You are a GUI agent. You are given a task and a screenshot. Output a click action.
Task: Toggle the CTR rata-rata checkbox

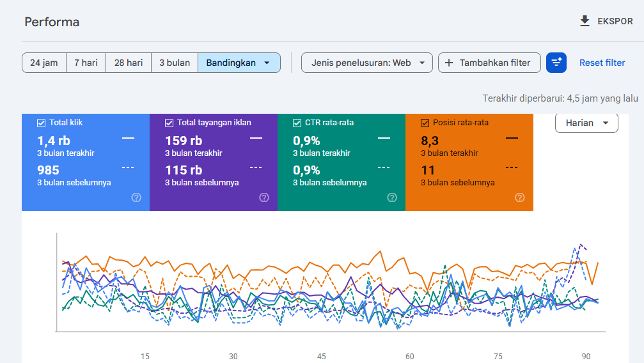point(297,123)
